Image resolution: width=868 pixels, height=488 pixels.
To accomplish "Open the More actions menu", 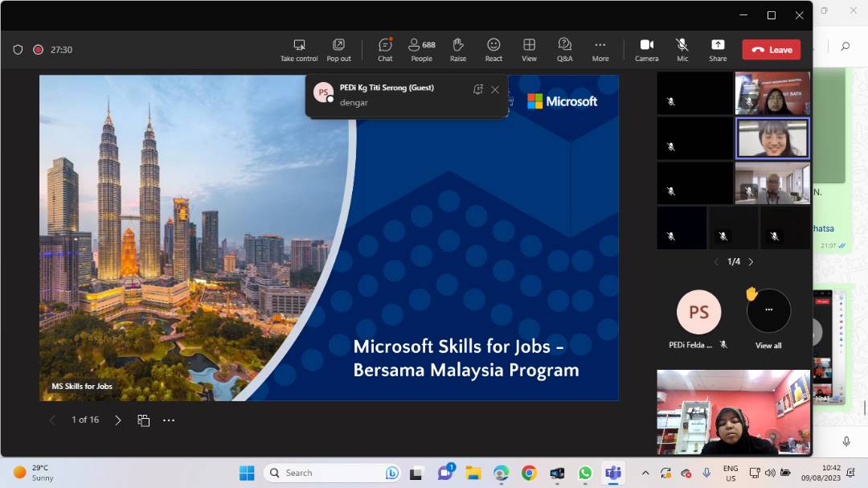I will (x=600, y=50).
